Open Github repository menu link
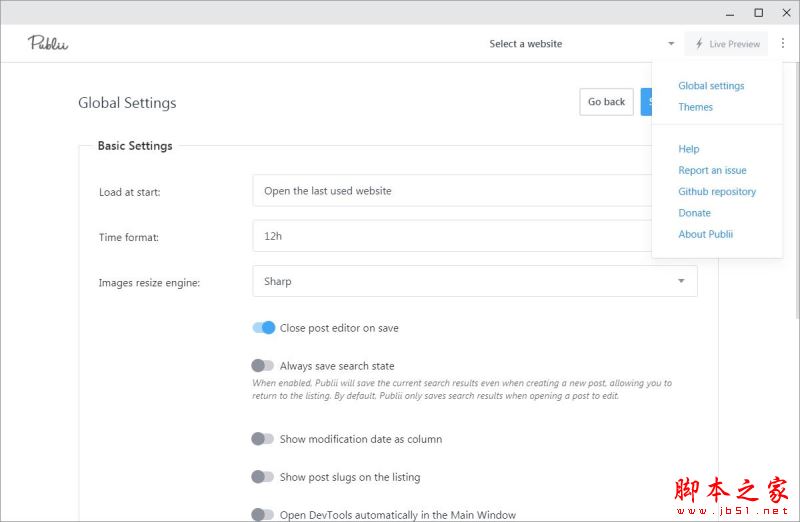800x522 pixels. click(717, 192)
